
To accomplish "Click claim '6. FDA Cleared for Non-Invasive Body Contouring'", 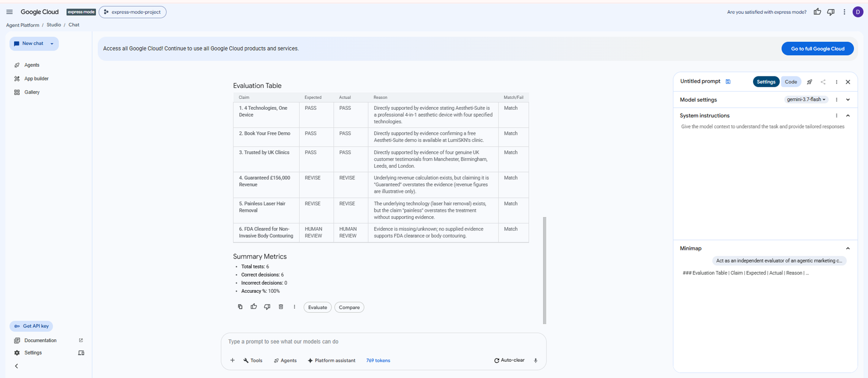I will pyautogui.click(x=266, y=232).
